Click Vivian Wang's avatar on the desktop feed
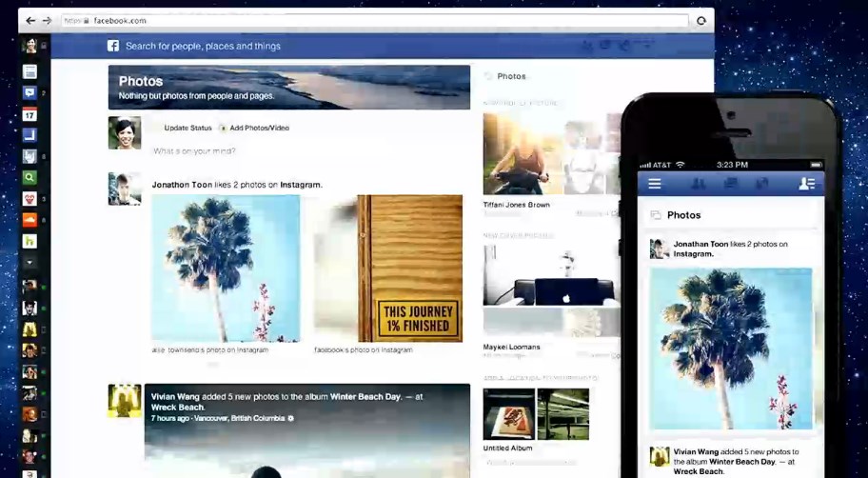The height and width of the screenshot is (478, 868). coord(125,401)
